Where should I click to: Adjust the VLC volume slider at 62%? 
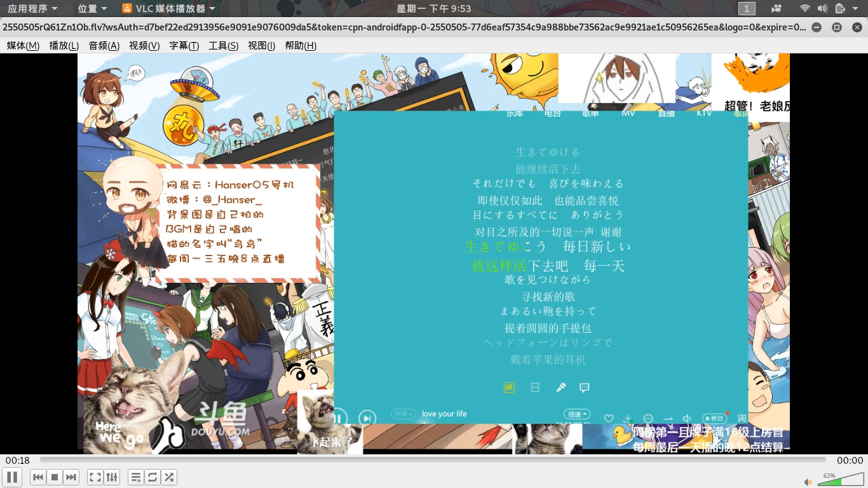[839, 479]
